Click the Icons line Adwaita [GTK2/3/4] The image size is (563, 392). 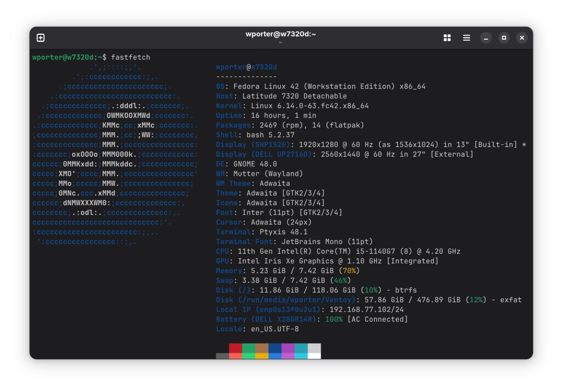(271, 203)
